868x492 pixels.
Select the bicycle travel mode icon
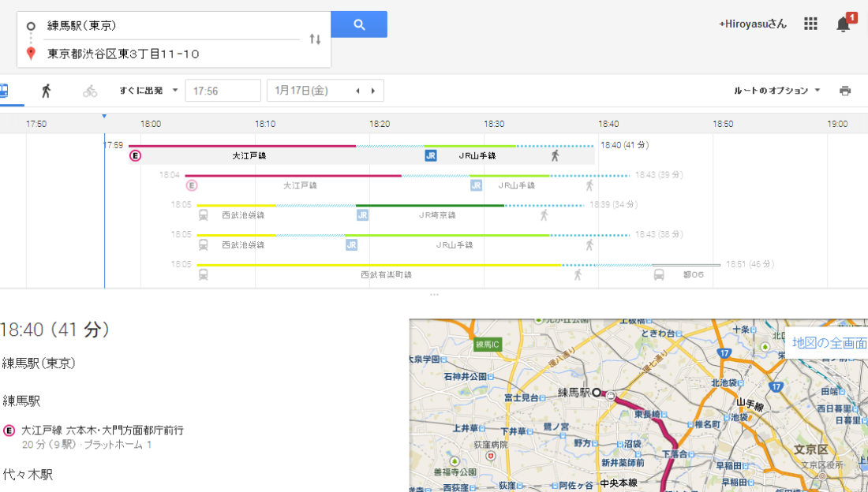coord(90,91)
